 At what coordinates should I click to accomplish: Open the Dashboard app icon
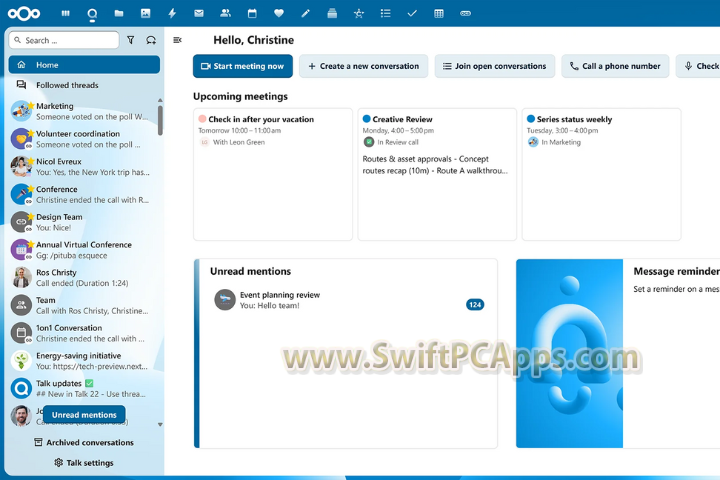(x=66, y=13)
